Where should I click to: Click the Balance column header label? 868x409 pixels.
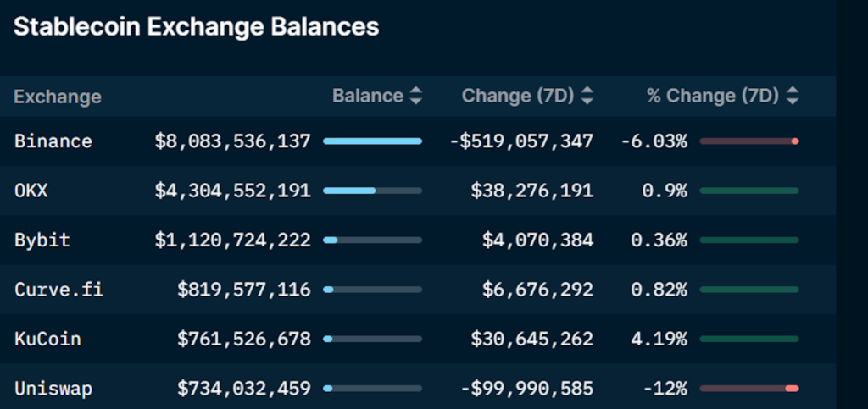(367, 97)
